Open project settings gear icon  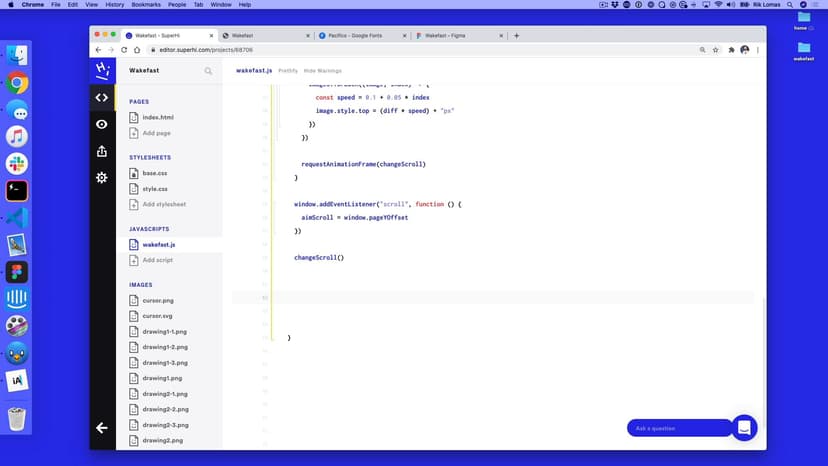coord(101,177)
